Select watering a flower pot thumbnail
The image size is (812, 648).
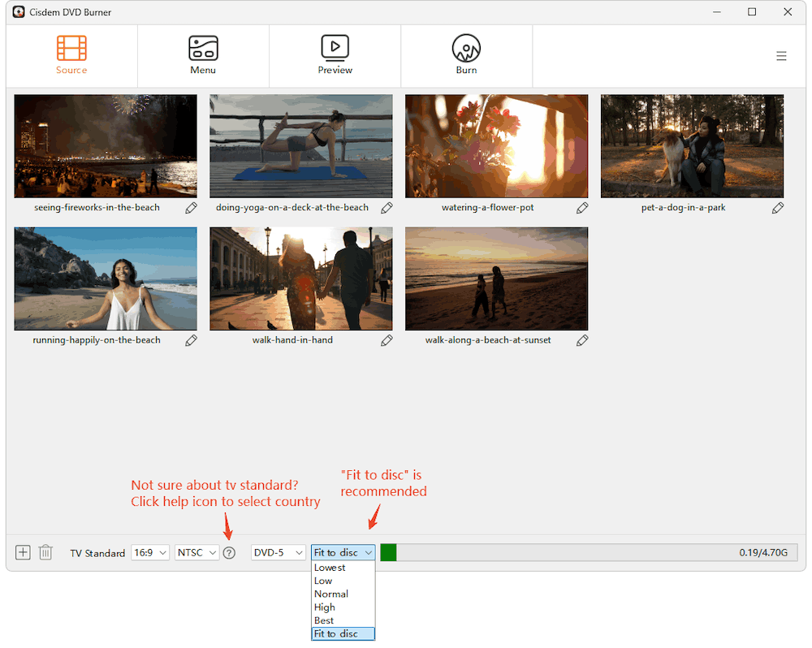497,146
